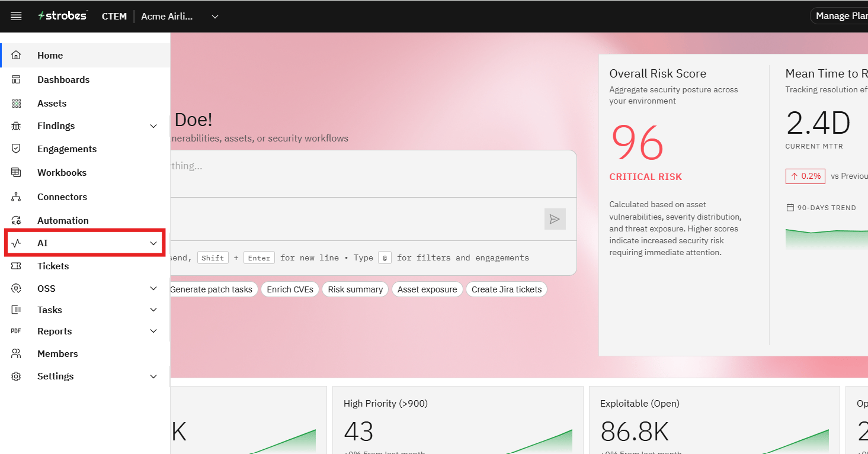Click the Findings bug icon
The height and width of the screenshot is (454, 868).
coord(16,125)
